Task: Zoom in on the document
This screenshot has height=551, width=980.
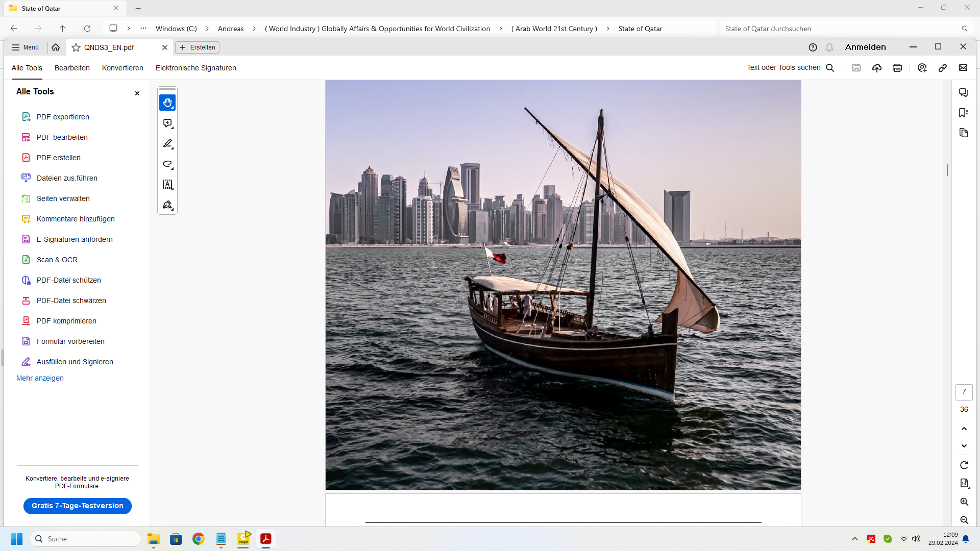Action: tap(964, 502)
